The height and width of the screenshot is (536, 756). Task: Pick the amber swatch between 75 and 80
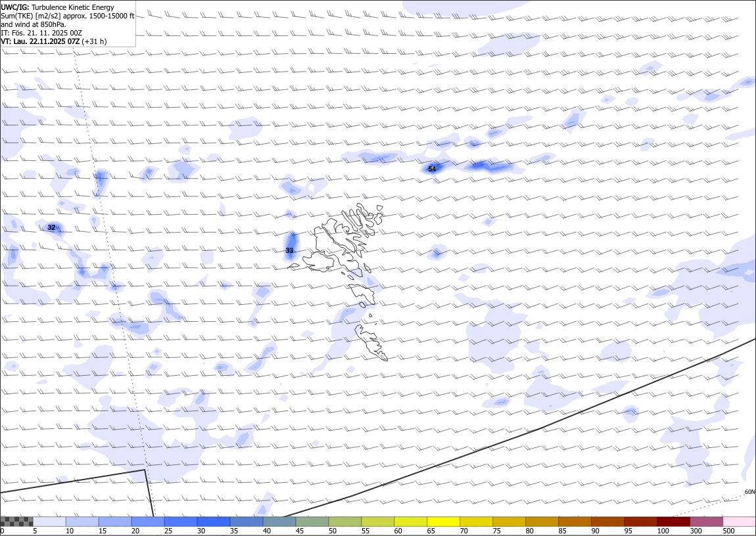tap(509, 522)
